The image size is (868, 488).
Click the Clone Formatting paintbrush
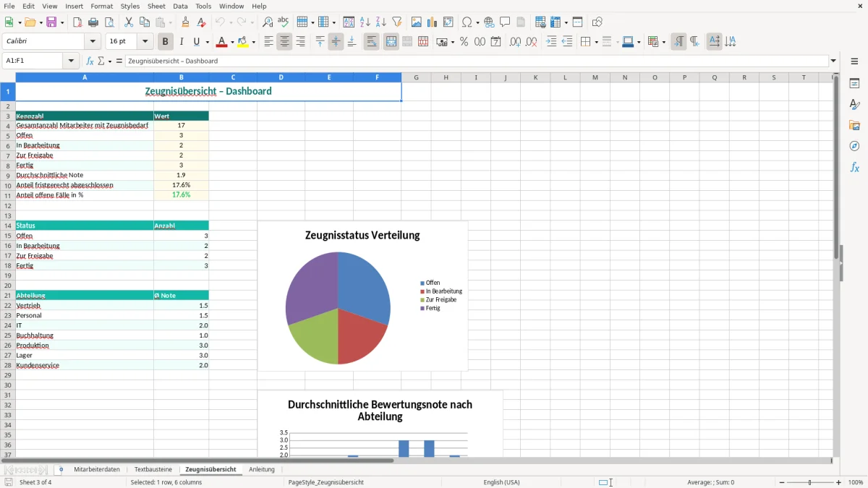(186, 22)
